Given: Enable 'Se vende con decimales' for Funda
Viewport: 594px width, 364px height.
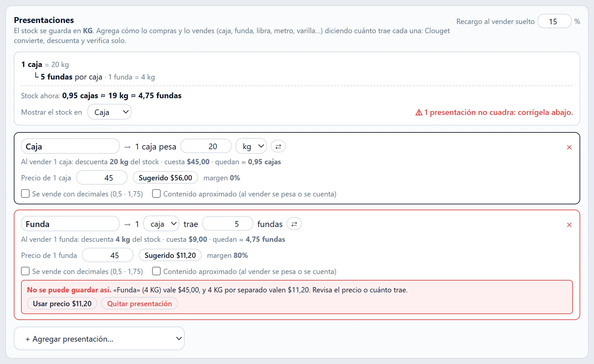Looking at the screenshot, I should [x=25, y=271].
